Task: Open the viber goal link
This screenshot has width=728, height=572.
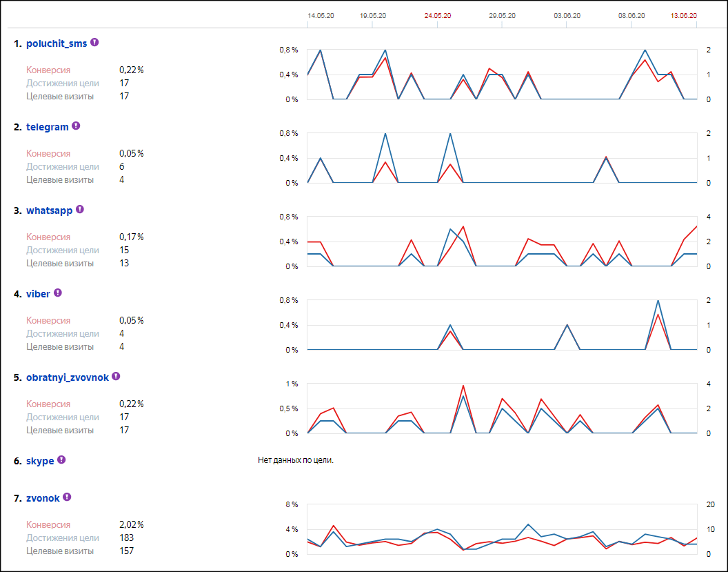Action: [x=38, y=294]
